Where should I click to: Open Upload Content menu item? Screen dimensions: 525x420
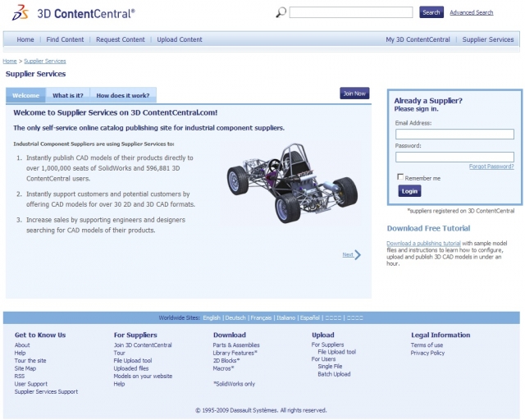pos(180,39)
